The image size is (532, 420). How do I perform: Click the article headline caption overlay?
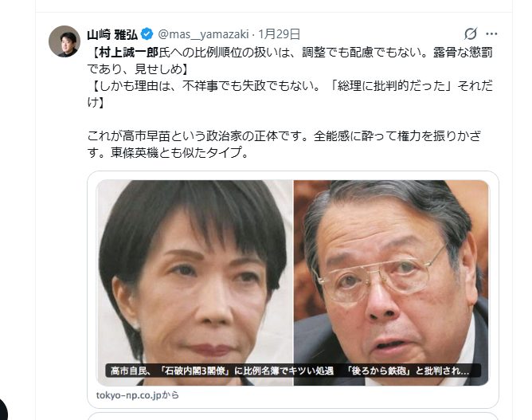[293, 371]
